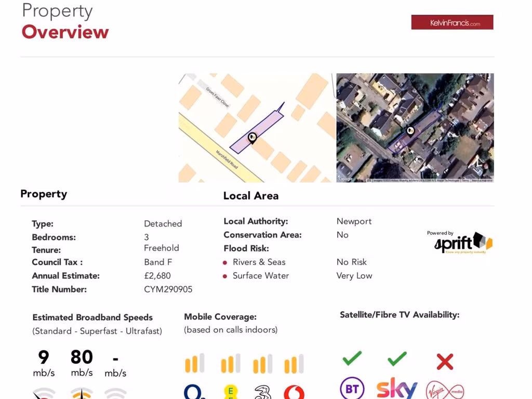Click the location pin on satellite image
This screenshot has width=532, height=399.
tap(410, 131)
